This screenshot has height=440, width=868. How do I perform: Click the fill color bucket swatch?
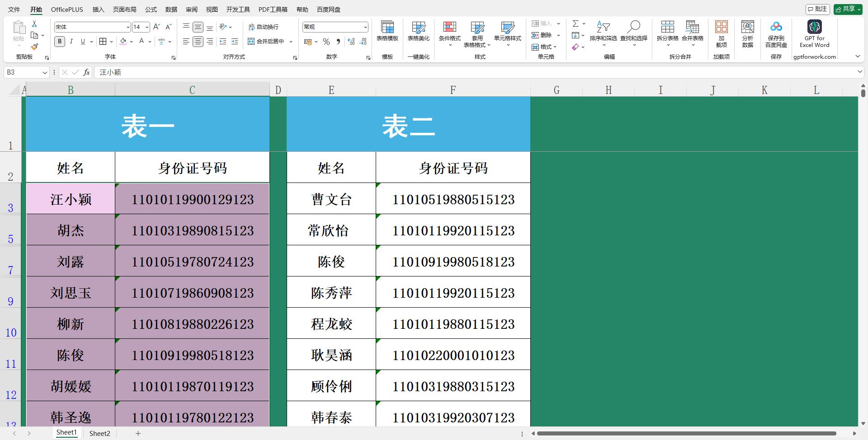tap(123, 42)
